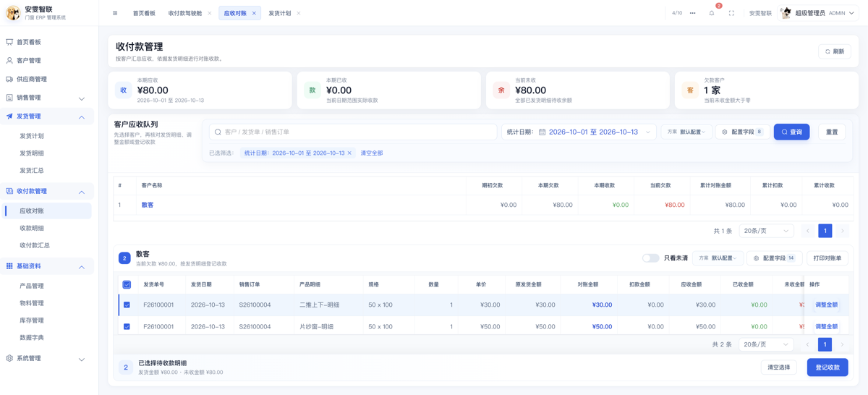Open page size dropdown in customer table
This screenshot has height=395, width=868.
pos(766,231)
